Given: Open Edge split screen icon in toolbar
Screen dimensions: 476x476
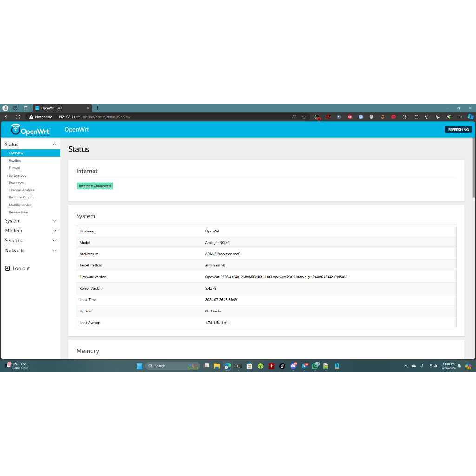Looking at the screenshot, I should pyautogui.click(x=416, y=117).
